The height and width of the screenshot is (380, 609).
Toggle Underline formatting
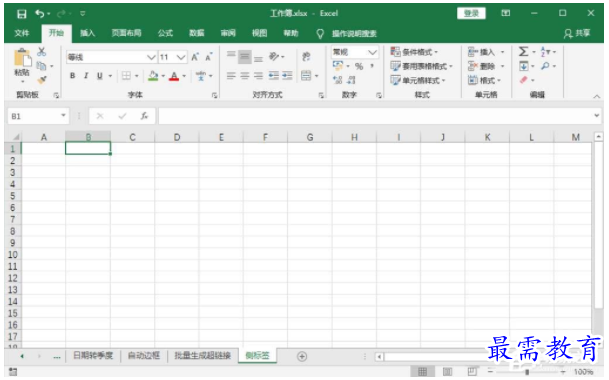100,76
